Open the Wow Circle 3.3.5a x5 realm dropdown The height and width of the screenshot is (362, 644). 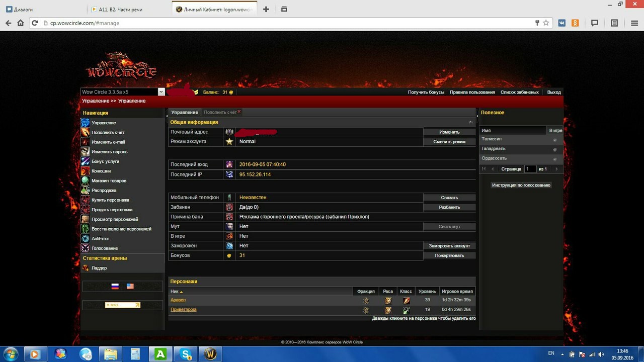pyautogui.click(x=161, y=92)
